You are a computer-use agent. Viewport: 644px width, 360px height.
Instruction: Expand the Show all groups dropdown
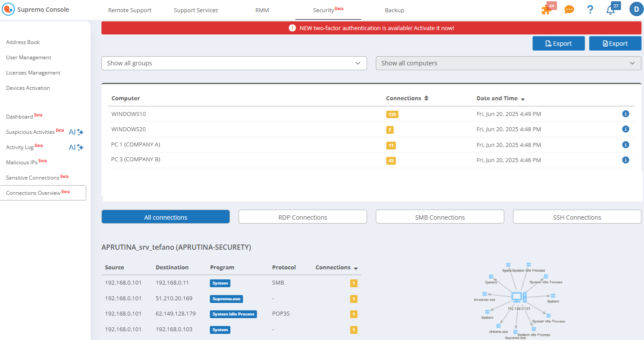[x=234, y=63]
